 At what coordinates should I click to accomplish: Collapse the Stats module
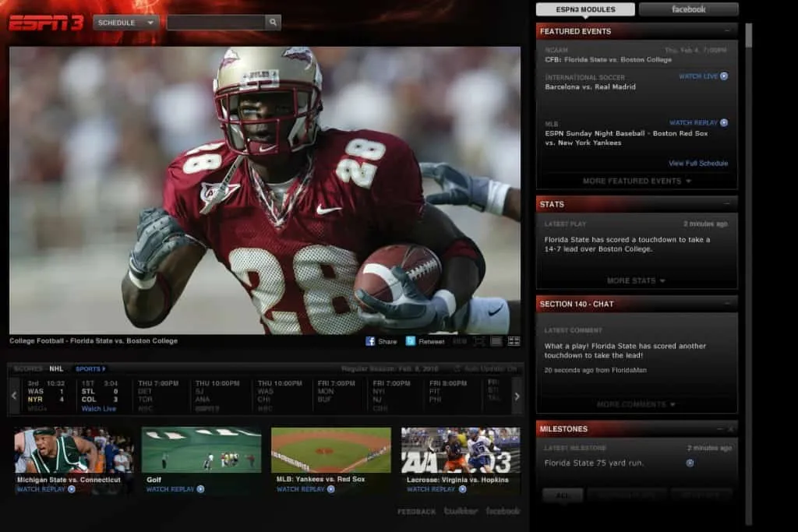point(727,204)
